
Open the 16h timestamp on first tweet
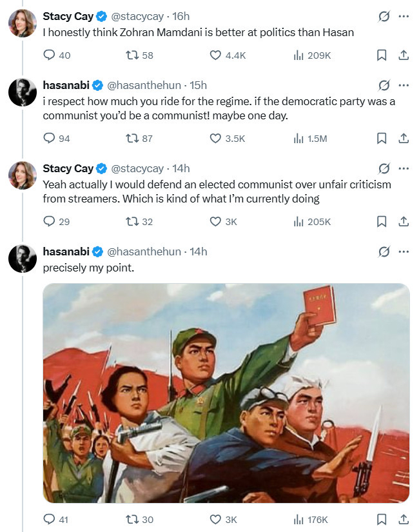pyautogui.click(x=181, y=16)
